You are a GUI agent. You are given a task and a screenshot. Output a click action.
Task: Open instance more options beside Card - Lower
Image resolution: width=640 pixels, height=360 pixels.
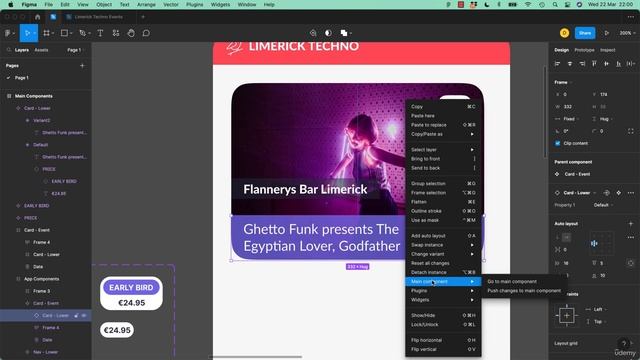click(631, 193)
